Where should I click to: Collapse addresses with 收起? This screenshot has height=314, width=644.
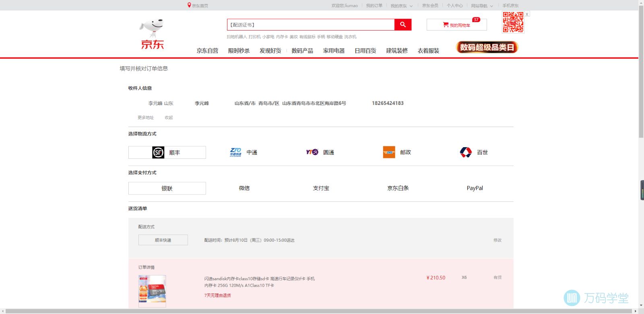[x=169, y=117]
